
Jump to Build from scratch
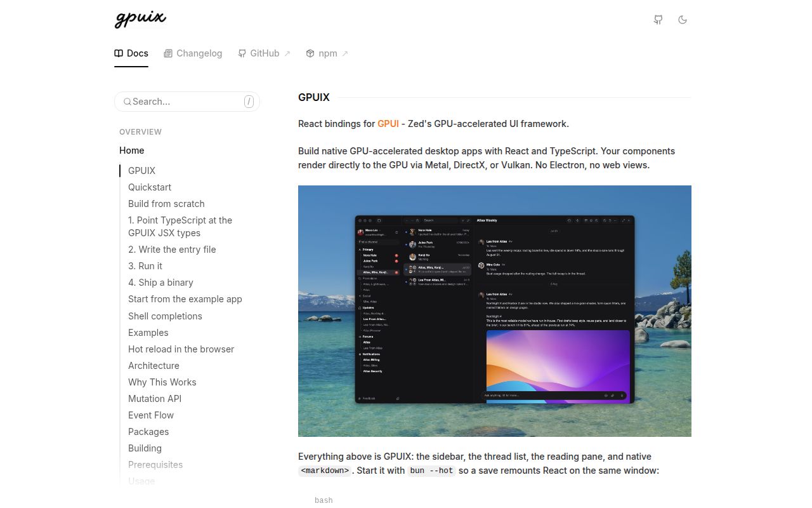pyautogui.click(x=166, y=204)
